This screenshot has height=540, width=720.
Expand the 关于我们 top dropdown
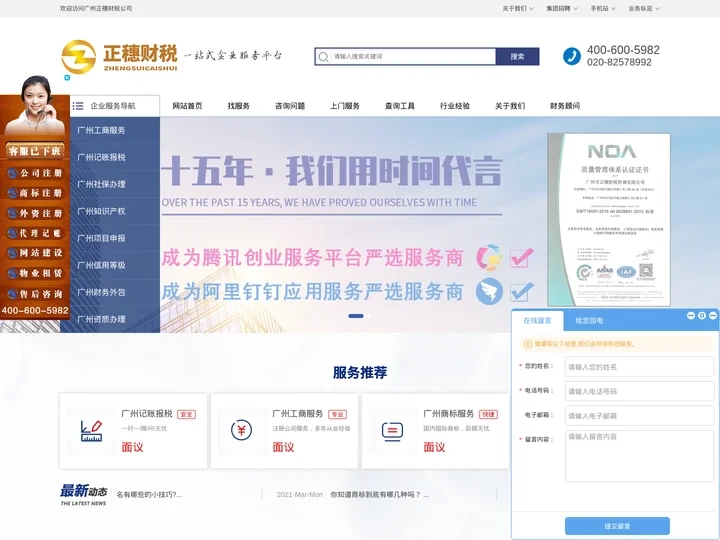coord(518,8)
